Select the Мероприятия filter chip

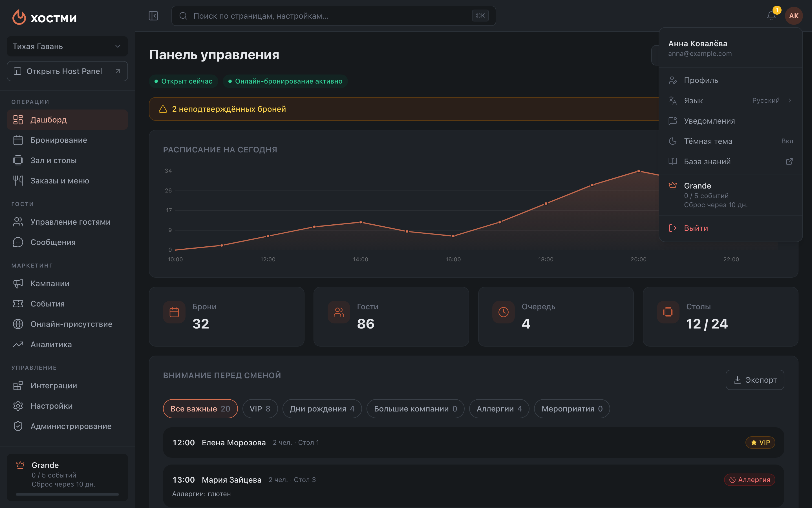[x=572, y=409]
